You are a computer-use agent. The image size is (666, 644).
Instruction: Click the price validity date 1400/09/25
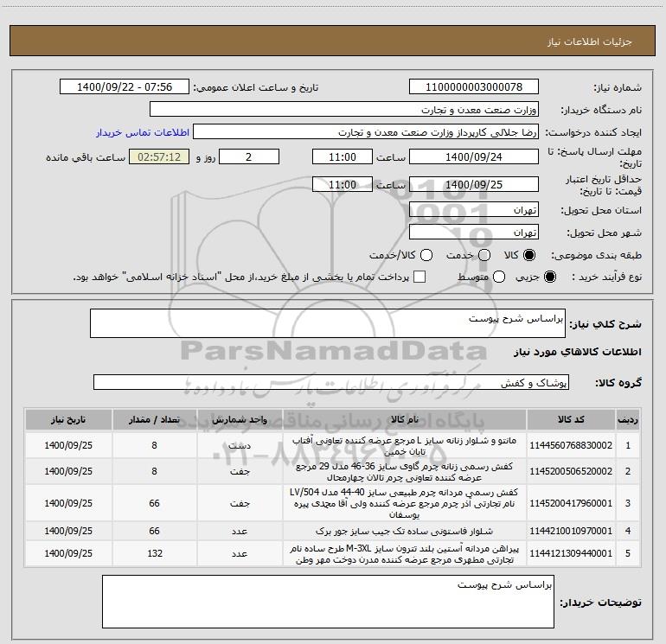click(x=474, y=184)
